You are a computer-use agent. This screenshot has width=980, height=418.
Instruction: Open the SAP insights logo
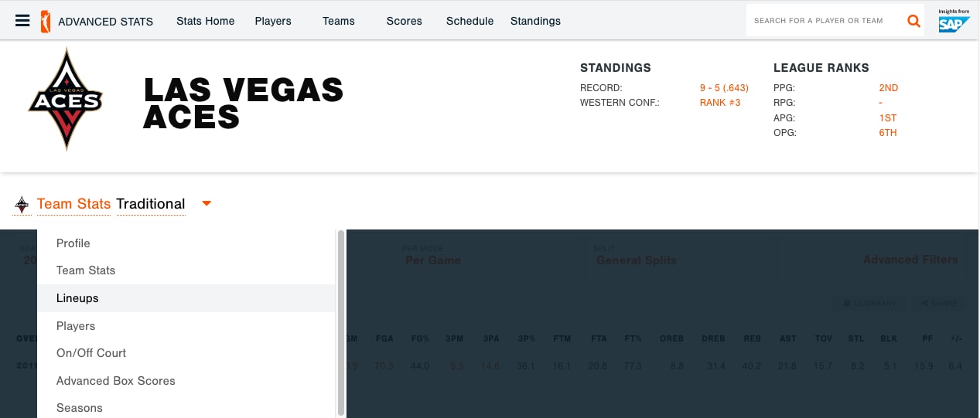coord(954,21)
